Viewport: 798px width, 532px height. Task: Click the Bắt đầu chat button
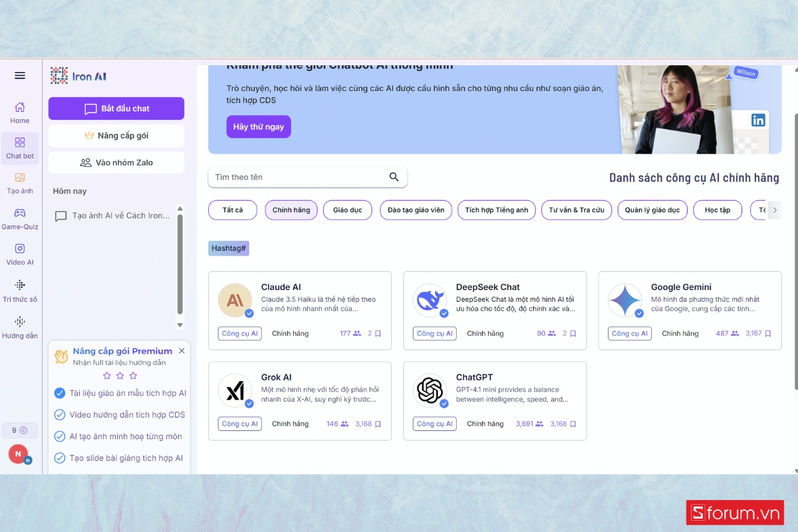[116, 108]
